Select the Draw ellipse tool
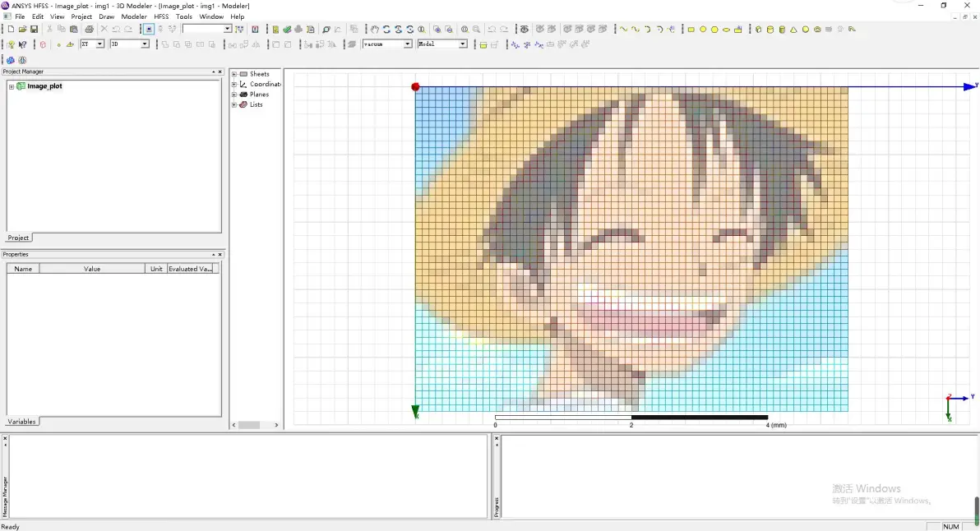This screenshot has width=980, height=531. (x=726, y=30)
